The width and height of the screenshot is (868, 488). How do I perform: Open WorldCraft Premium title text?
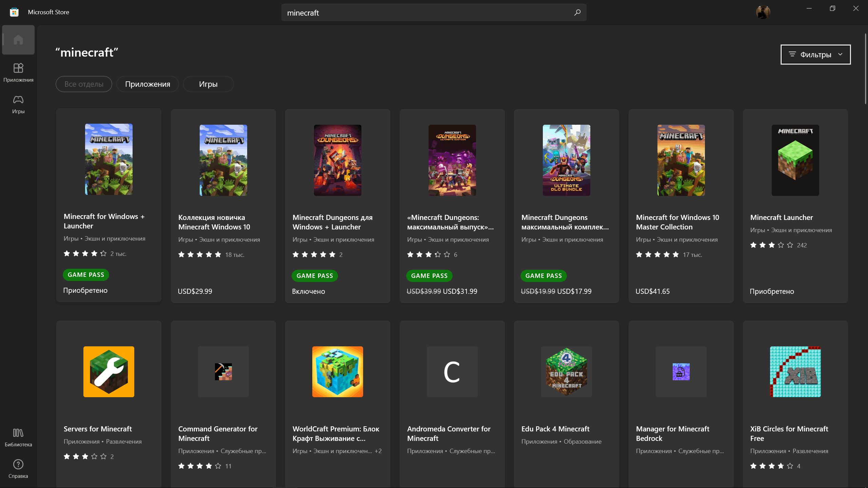pos(336,434)
